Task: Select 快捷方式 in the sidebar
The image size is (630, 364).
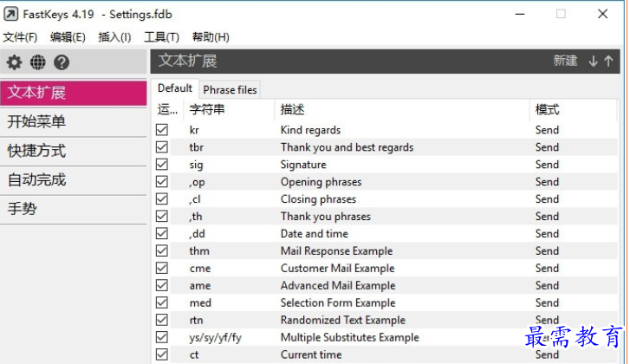Action: click(74, 151)
